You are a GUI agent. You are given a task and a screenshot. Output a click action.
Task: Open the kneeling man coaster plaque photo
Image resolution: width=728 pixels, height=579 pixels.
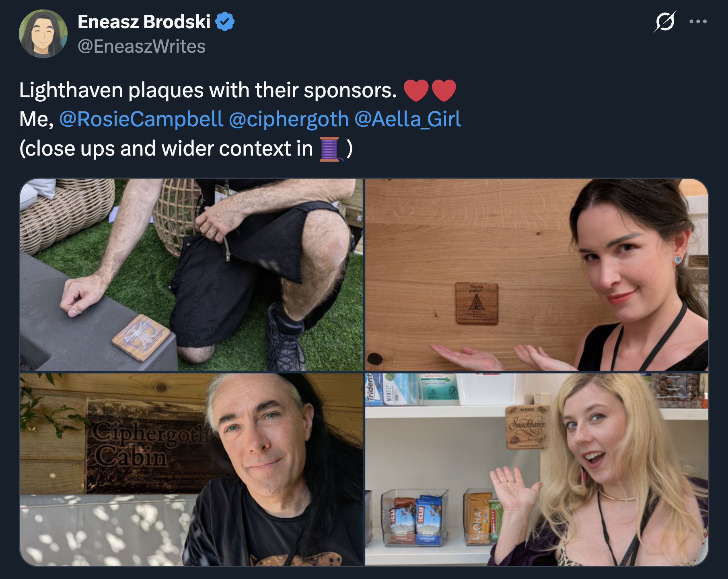pos(191,275)
